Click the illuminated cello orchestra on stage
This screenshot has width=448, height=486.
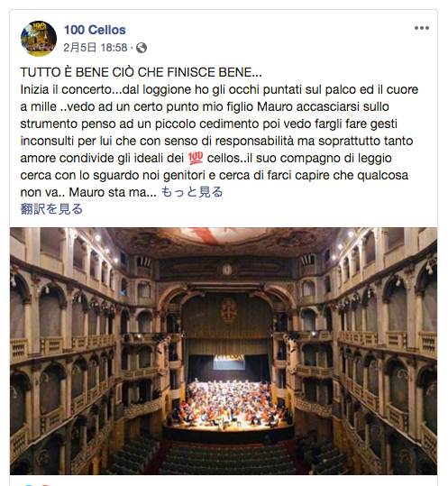231,402
